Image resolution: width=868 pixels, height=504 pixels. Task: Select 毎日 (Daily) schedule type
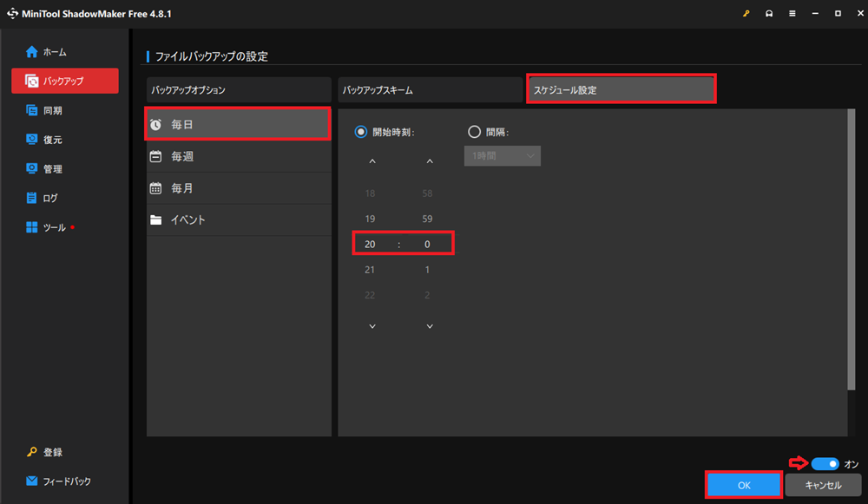pos(239,124)
